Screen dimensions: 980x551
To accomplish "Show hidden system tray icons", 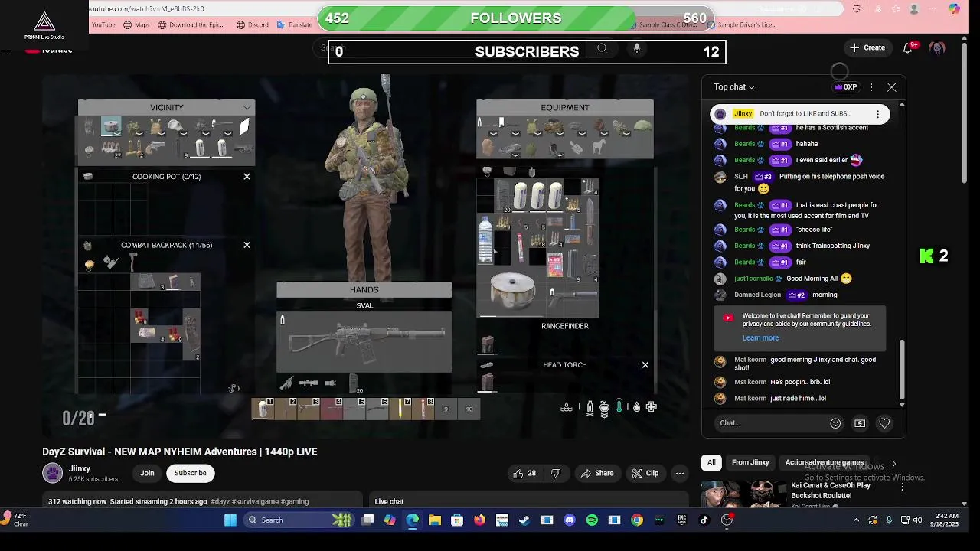I will click(x=856, y=520).
